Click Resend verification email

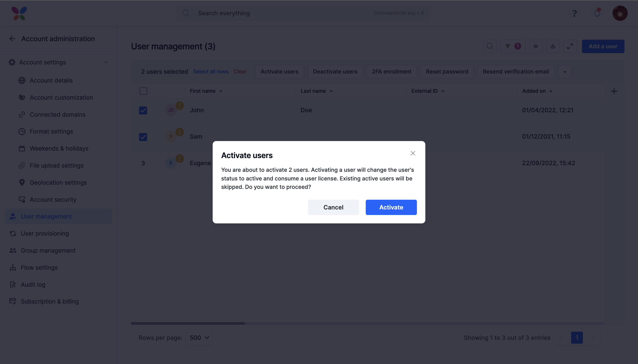coord(516,72)
